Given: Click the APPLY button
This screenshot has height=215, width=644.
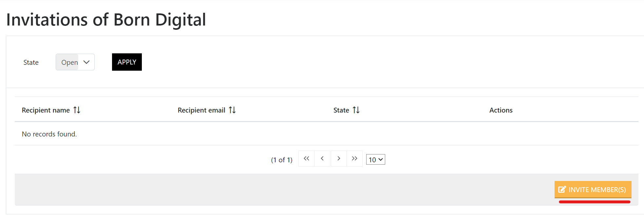Looking at the screenshot, I should [x=127, y=62].
